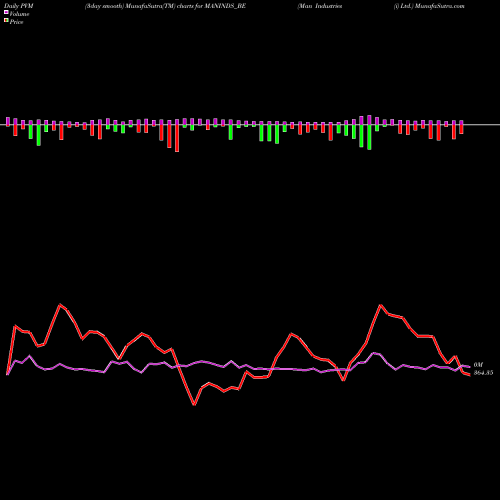Image resolution: width=500 pixels, height=500 pixels.
Task: Click the '864.85' price value label
Action: pos(483,373)
